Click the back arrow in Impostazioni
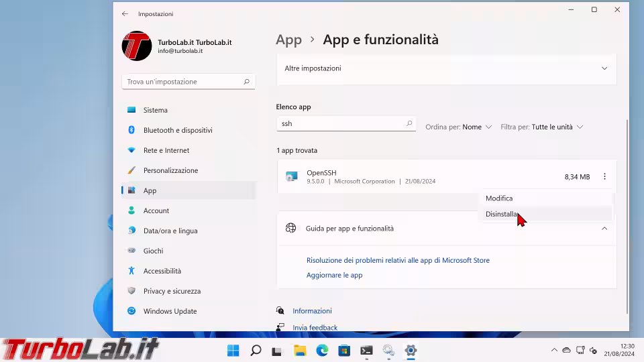 tap(125, 13)
